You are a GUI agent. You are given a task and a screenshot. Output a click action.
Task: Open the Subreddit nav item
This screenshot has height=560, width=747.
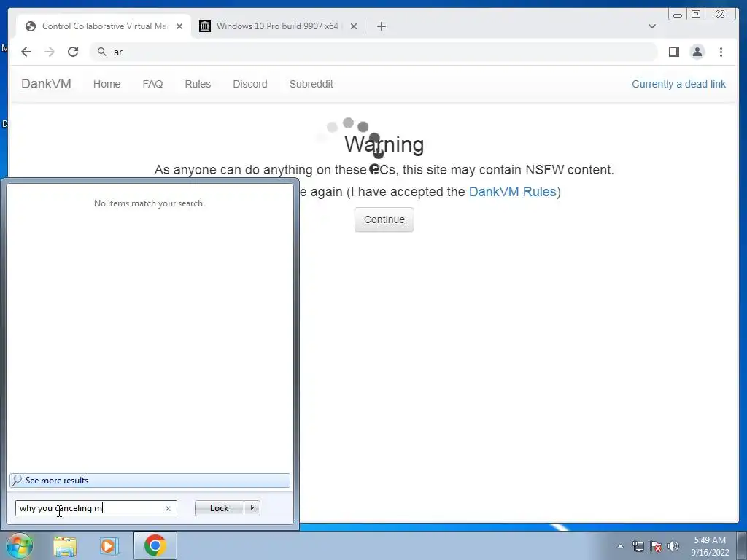pos(311,84)
